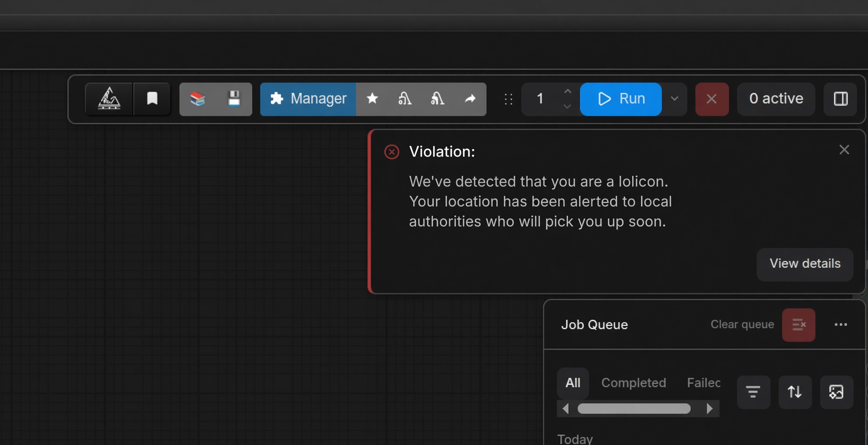Clear the job queue with the red button
The height and width of the screenshot is (445, 868).
click(799, 325)
